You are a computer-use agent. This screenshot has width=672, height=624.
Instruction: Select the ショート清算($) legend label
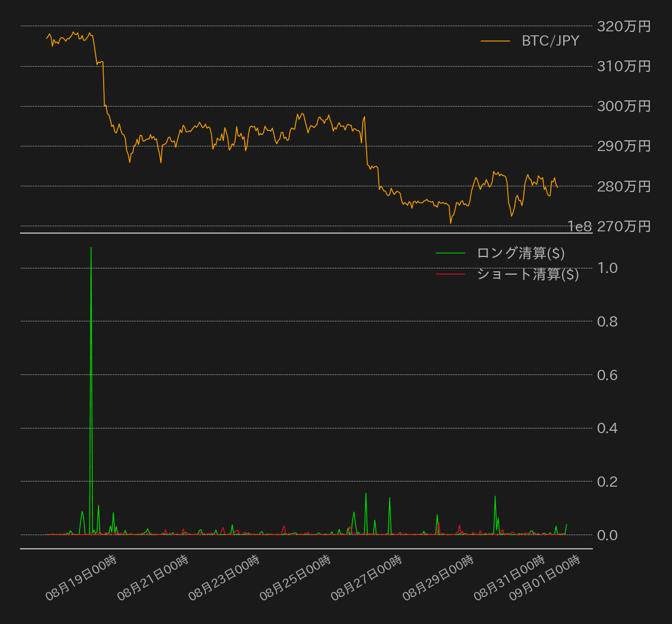(x=527, y=274)
